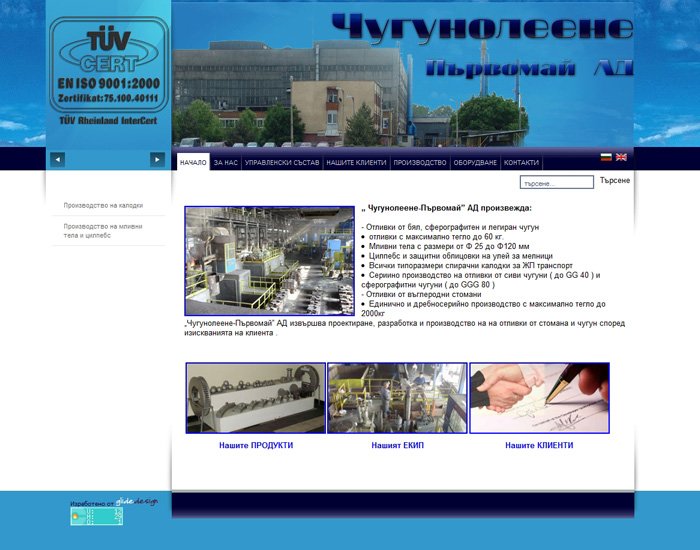The image size is (700, 550).
Task: Select ПРОИЗВОДСТВО menu item
Action: tap(420, 162)
